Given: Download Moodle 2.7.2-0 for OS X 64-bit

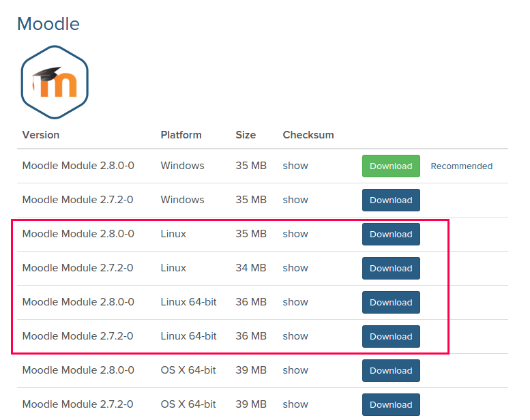Looking at the screenshot, I should click(391, 405).
